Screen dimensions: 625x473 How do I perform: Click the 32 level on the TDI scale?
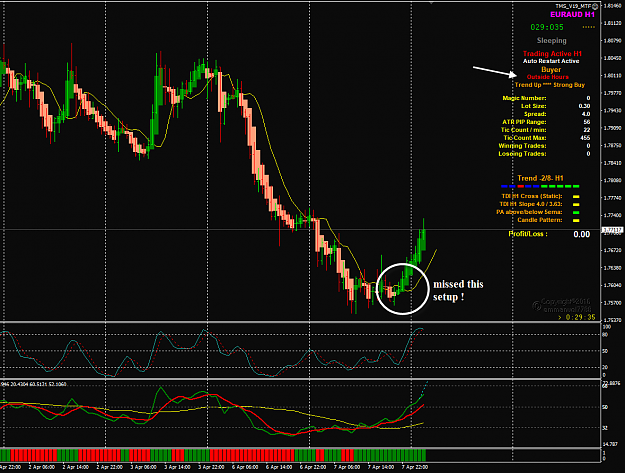pyautogui.click(x=605, y=428)
